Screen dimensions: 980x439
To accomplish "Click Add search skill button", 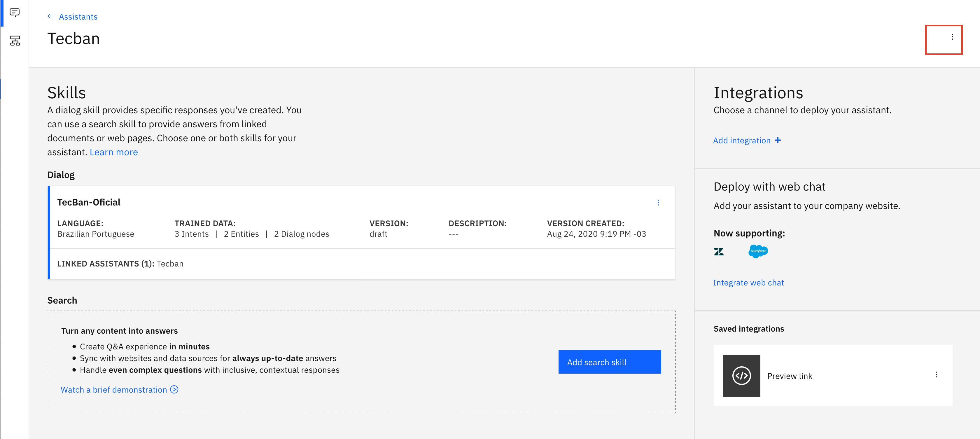I will coord(609,362).
